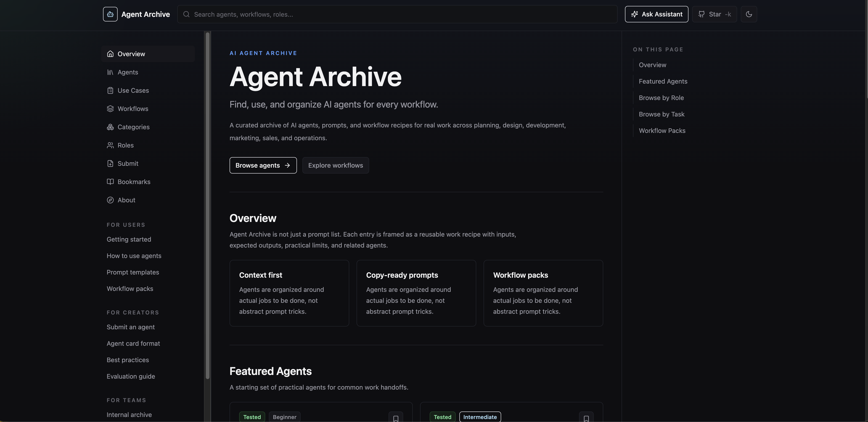Viewport: 868px width, 422px height.
Task: Click the Workflow packs overview card
Action: click(x=543, y=293)
